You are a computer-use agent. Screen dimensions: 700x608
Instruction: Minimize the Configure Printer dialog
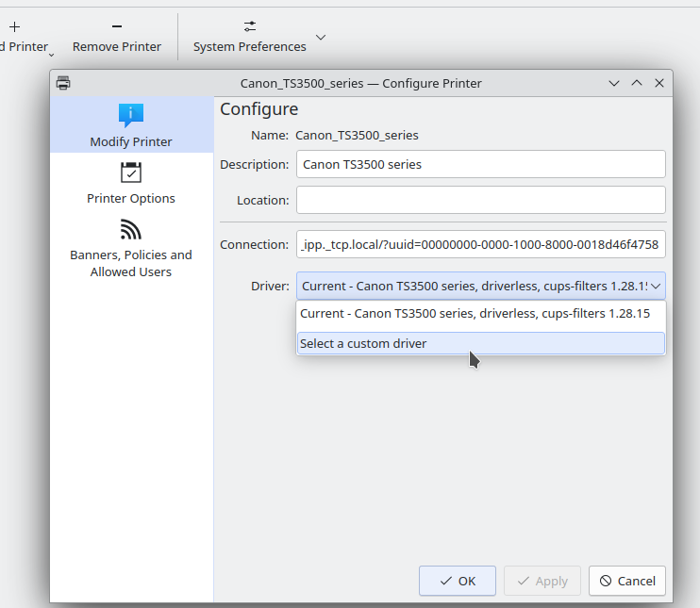click(x=614, y=83)
